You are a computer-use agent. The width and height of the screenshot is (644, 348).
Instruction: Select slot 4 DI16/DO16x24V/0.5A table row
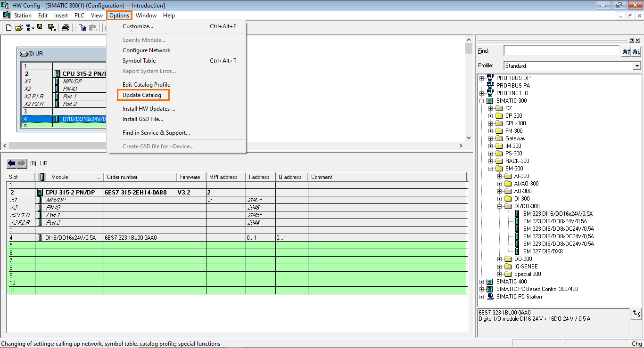click(238, 238)
